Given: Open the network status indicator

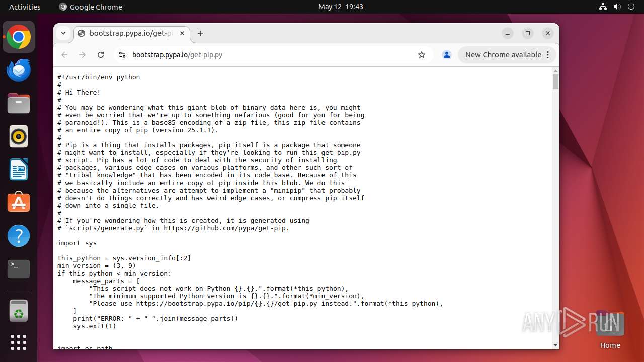Looking at the screenshot, I should [x=603, y=7].
